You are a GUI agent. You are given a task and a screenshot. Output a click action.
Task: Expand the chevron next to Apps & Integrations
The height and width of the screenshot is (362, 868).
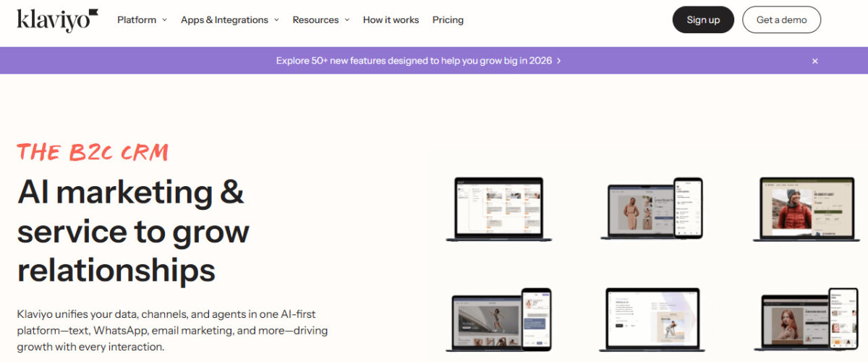[x=276, y=20]
